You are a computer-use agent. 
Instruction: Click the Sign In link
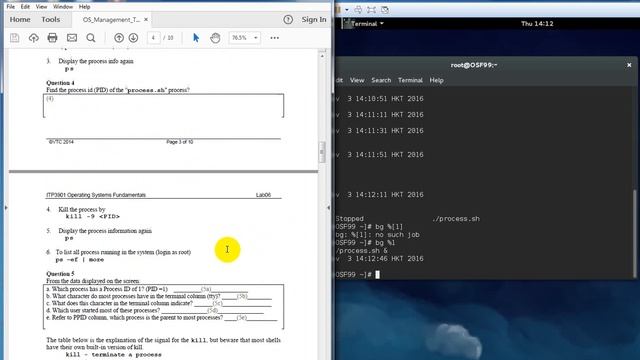click(314, 20)
